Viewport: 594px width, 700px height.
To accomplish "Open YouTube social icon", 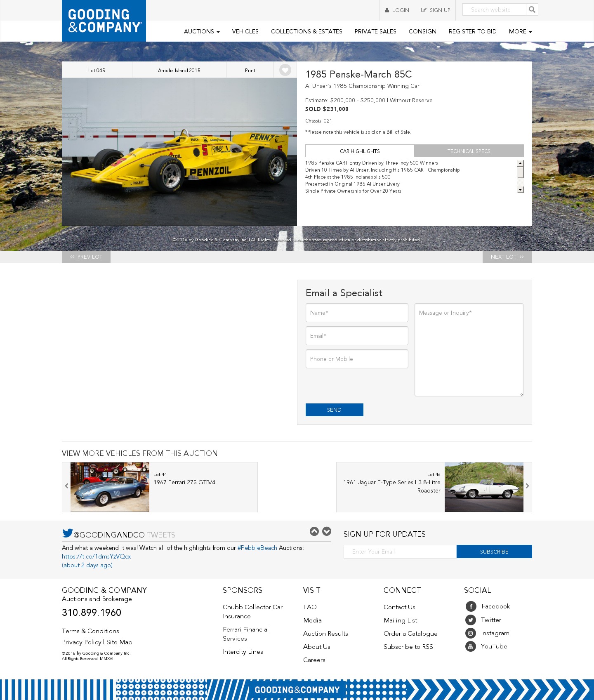I will (471, 646).
